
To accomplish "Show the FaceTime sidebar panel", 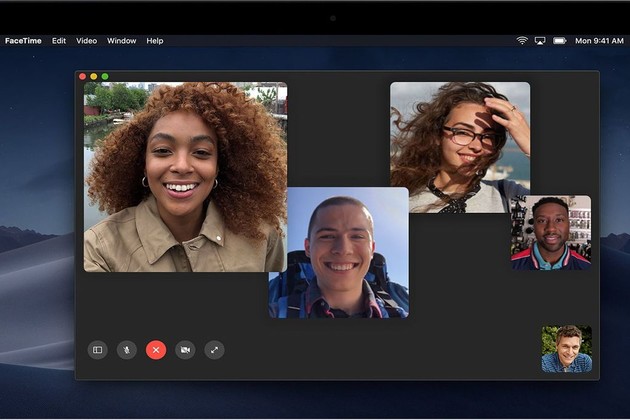I will click(97, 350).
